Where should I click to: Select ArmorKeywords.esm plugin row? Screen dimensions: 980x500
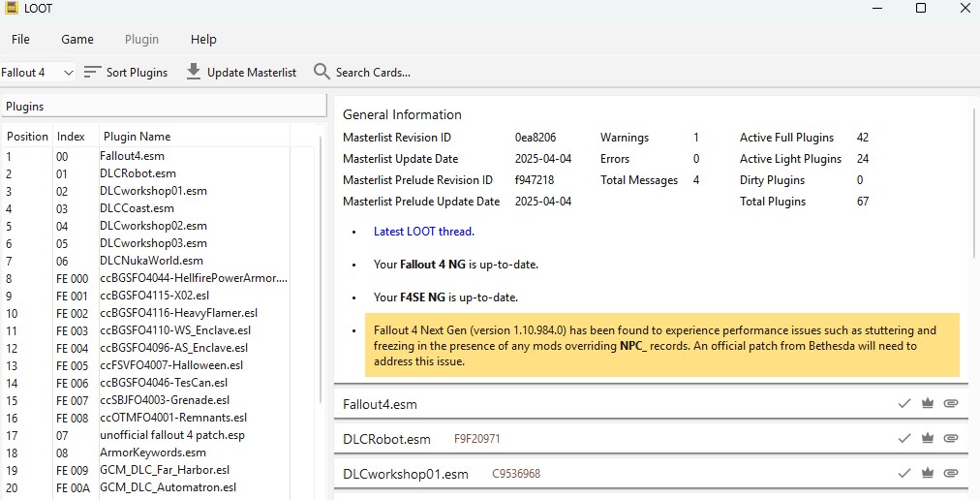click(146, 453)
